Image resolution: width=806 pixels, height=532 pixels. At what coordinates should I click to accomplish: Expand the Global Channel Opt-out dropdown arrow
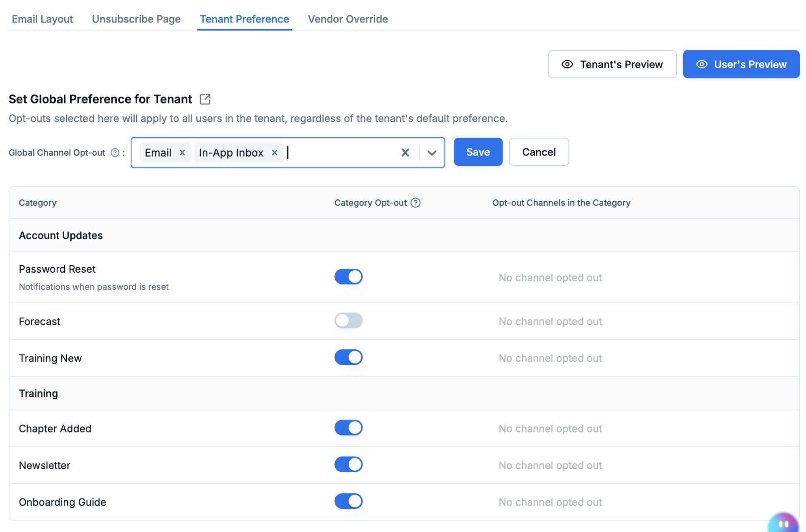[432, 153]
